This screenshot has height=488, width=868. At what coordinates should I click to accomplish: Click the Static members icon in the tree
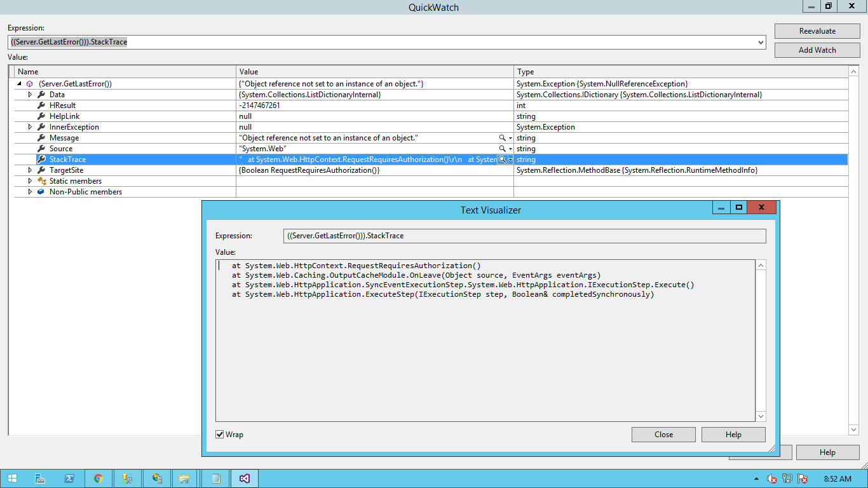tap(41, 181)
